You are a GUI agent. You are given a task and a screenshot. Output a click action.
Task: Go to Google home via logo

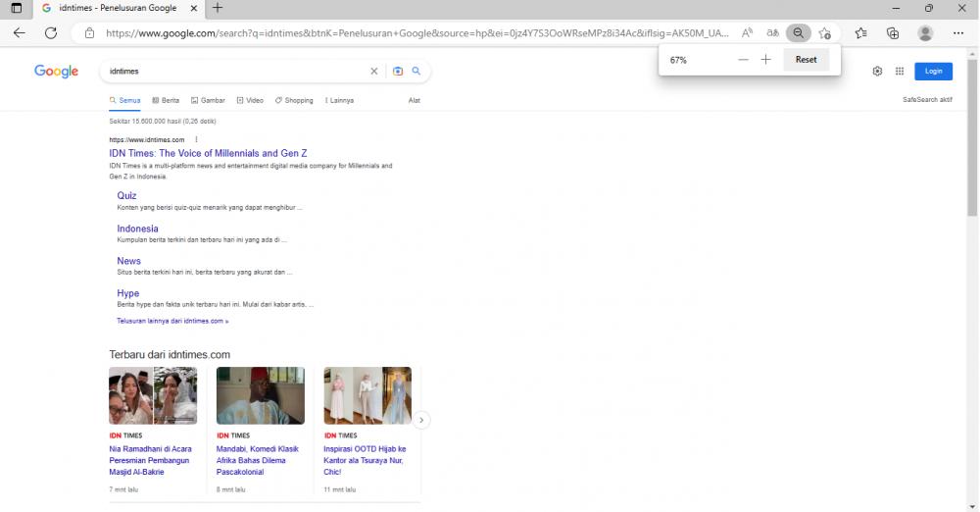56,72
